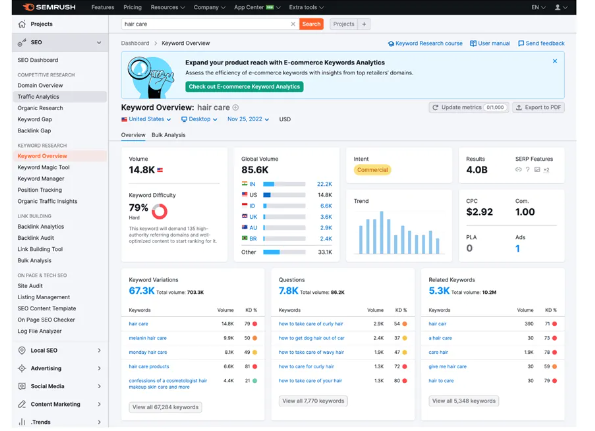The width and height of the screenshot is (595, 431).
Task: Open Position Tracking in sidebar
Action: pyautogui.click(x=39, y=190)
